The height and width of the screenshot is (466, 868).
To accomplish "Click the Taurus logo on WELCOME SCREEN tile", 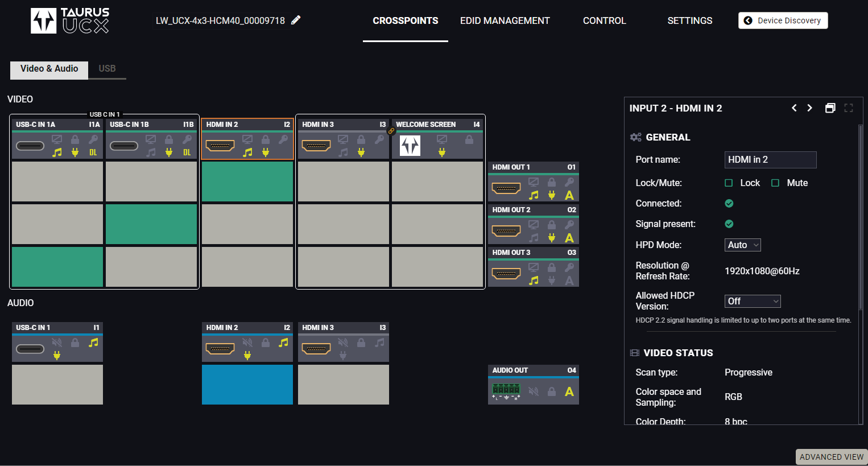I will [x=410, y=146].
